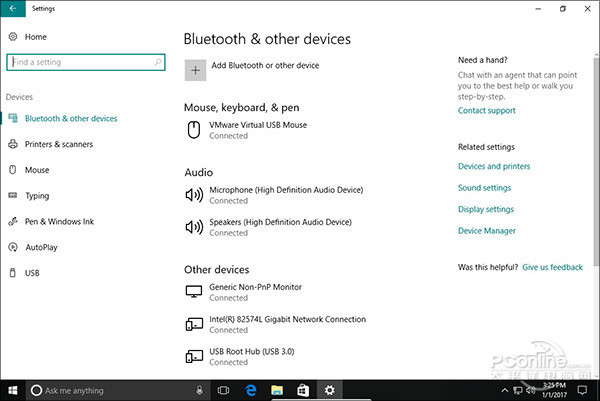Screen dimensions: 600x401
Task: Open the Device Manager link
Action: pyautogui.click(x=487, y=231)
